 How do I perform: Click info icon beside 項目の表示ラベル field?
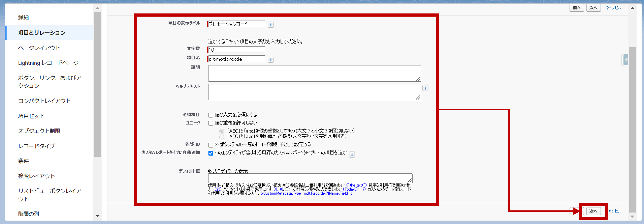[270, 24]
